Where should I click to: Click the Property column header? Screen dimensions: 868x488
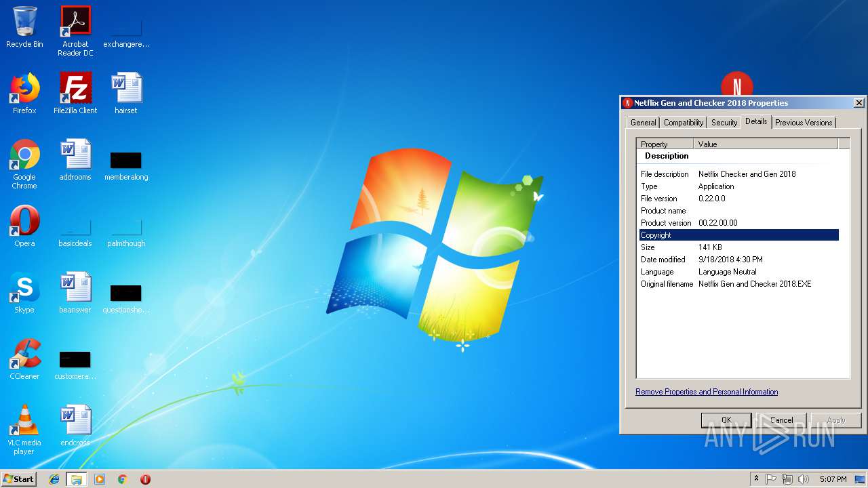665,144
